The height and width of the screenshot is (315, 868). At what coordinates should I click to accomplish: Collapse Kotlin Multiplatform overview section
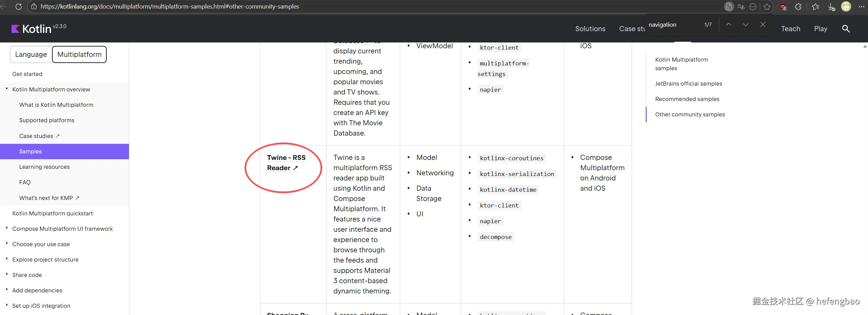point(6,89)
